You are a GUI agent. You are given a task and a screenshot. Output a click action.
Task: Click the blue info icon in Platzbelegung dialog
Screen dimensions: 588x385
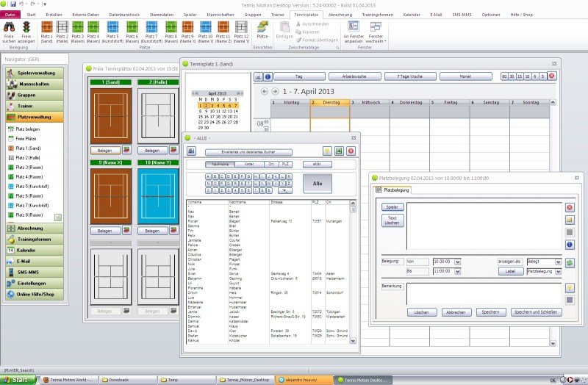pyautogui.click(x=570, y=244)
